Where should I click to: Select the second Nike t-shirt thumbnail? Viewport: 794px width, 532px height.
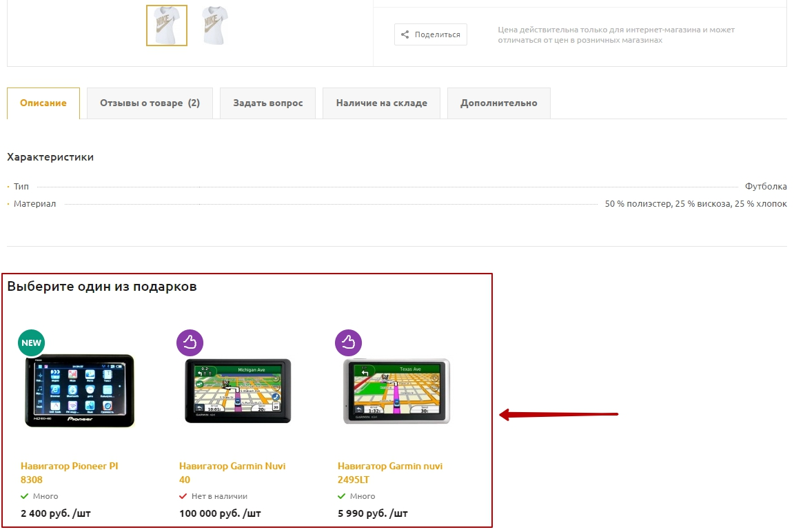pyautogui.click(x=214, y=25)
